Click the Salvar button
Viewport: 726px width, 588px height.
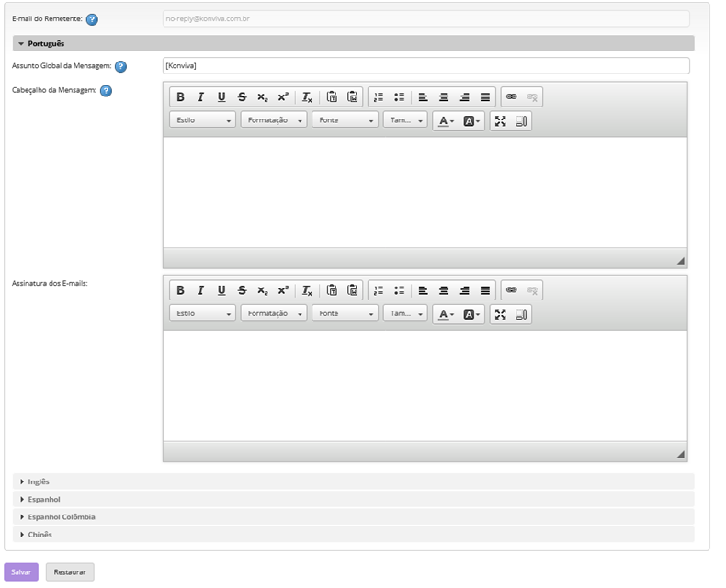[x=21, y=572]
